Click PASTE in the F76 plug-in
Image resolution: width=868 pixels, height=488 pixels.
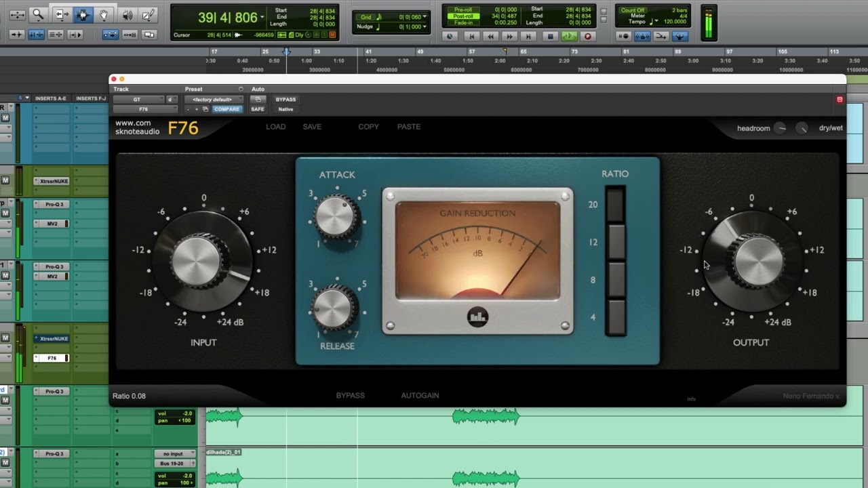(409, 127)
